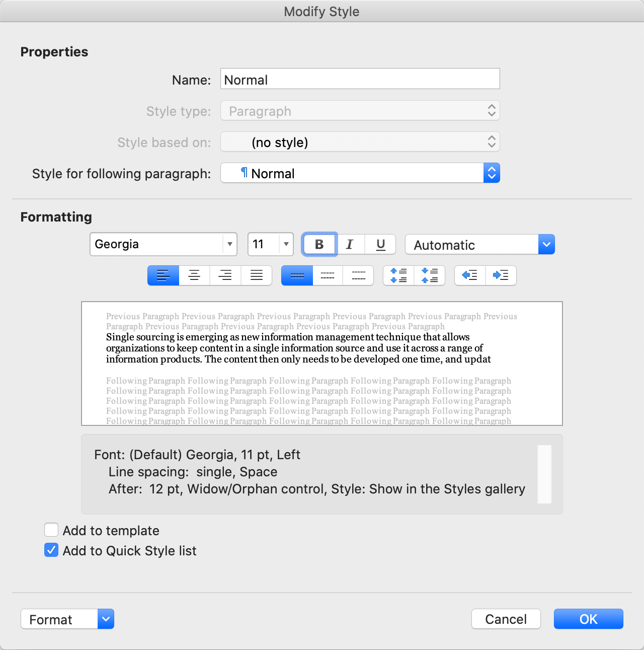This screenshot has height=650, width=644.
Task: Click the decrease indent icon
Action: pos(470,275)
